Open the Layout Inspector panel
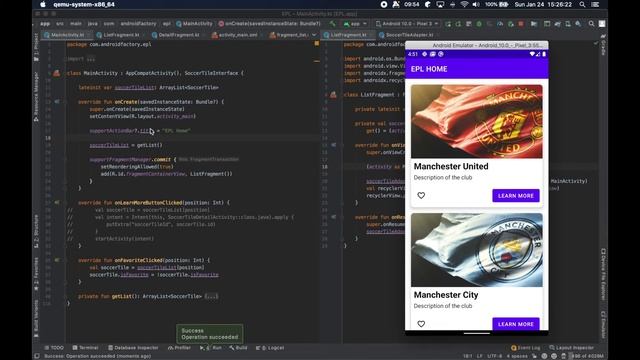This screenshot has width=640, height=360. tap(571, 348)
